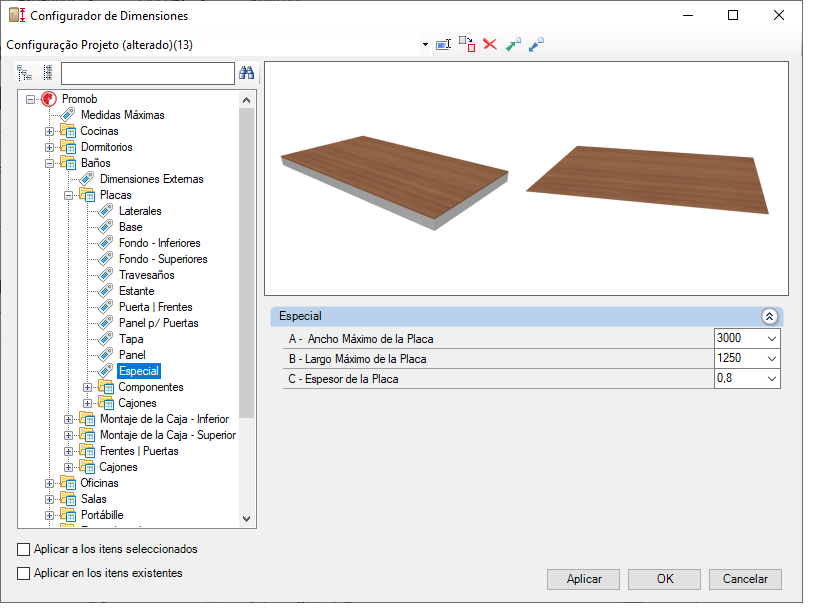
Task: Click the red X delete configuration icon
Action: click(490, 44)
